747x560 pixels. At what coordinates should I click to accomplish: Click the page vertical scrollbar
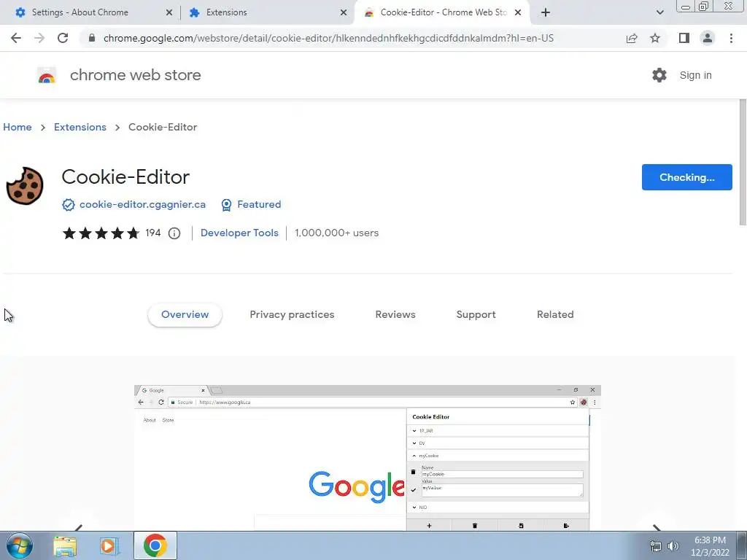click(742, 162)
